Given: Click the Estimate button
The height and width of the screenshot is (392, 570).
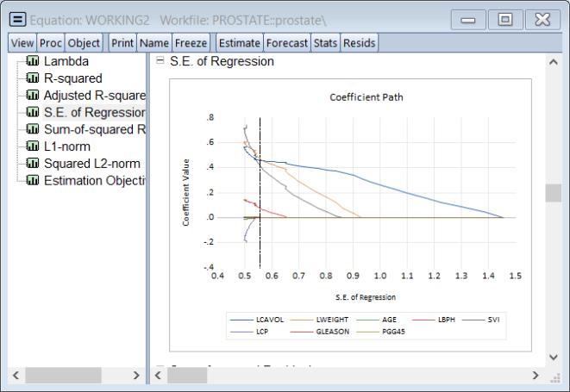Looking at the screenshot, I should pyautogui.click(x=239, y=42).
